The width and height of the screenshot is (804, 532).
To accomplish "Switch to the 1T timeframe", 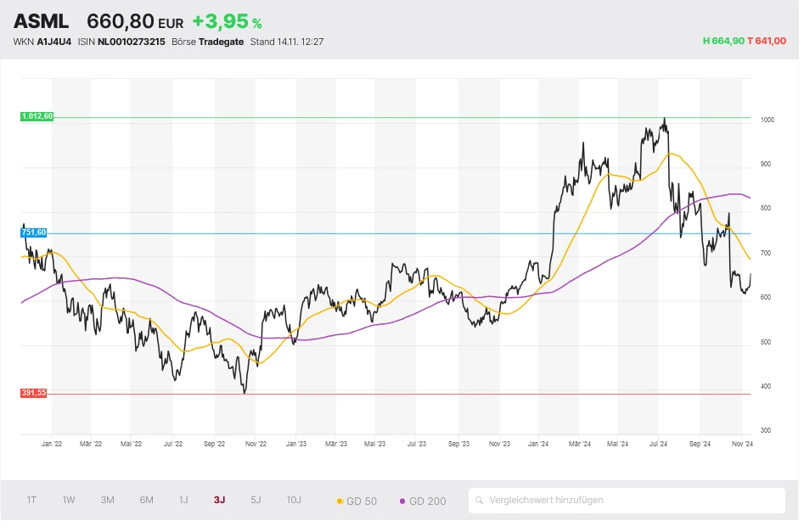I will point(31,501).
